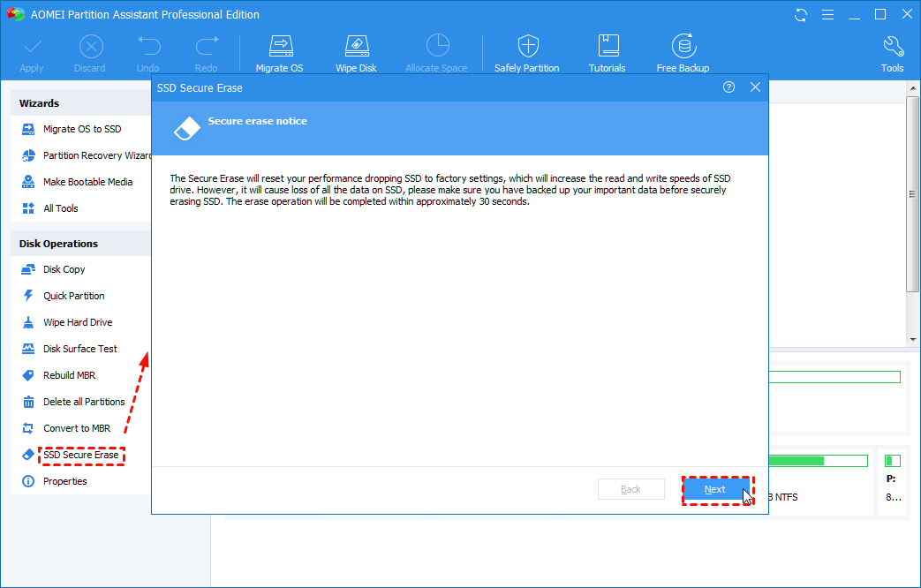The height and width of the screenshot is (588, 921).
Task: Choose Wipe Hard Drive text entry
Action: click(x=78, y=322)
